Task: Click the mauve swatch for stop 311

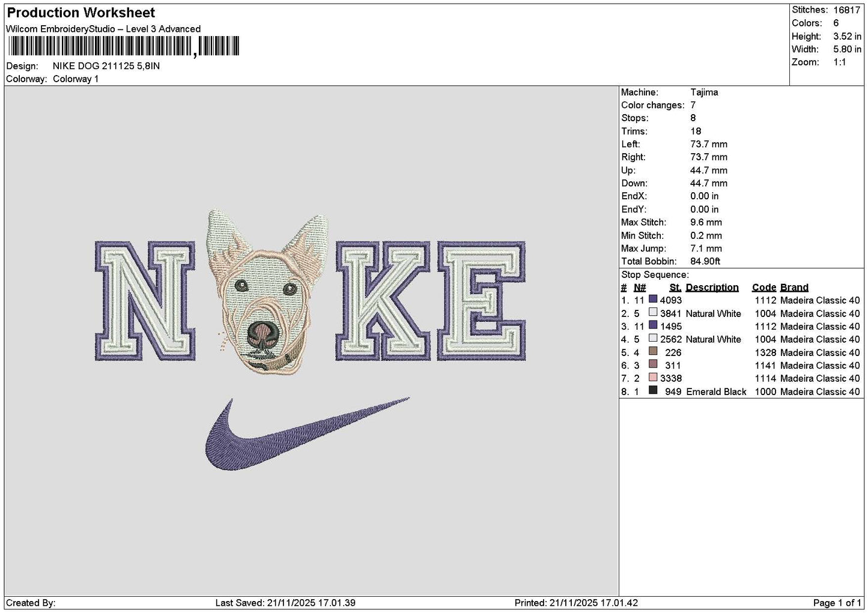Action: pyautogui.click(x=653, y=364)
